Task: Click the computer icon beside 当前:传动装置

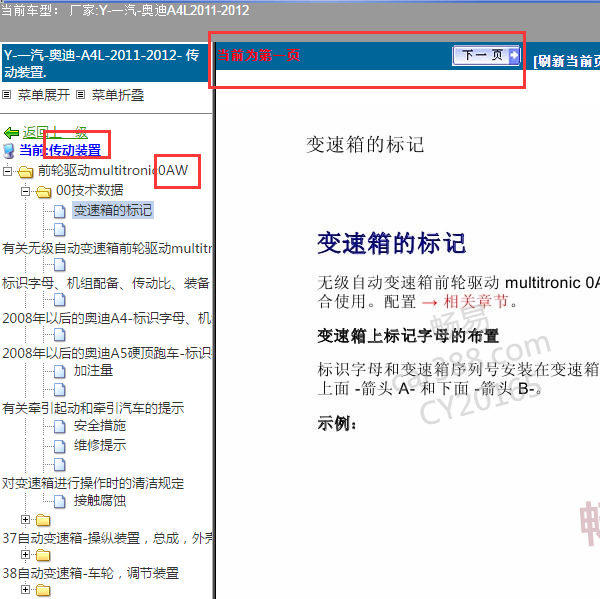Action: (9, 150)
